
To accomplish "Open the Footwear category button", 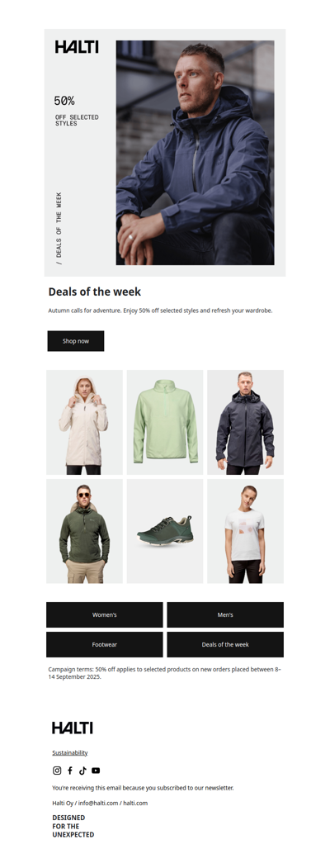I will (x=105, y=644).
